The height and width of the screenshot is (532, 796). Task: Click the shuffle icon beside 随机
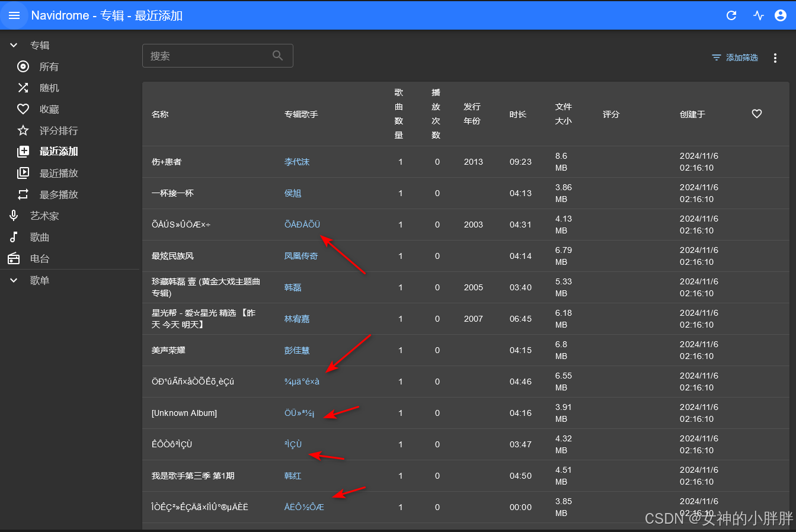23,88
